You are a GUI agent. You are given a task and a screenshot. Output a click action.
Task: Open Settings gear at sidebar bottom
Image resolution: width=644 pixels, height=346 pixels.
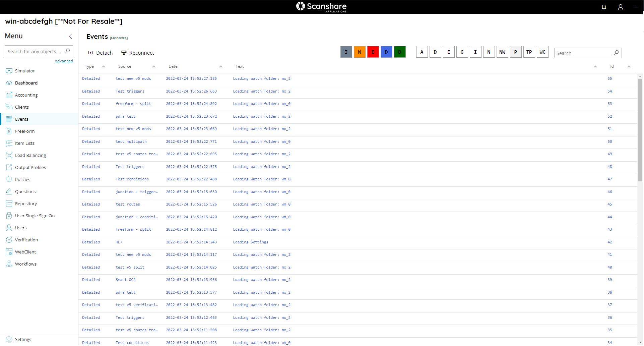click(9, 339)
